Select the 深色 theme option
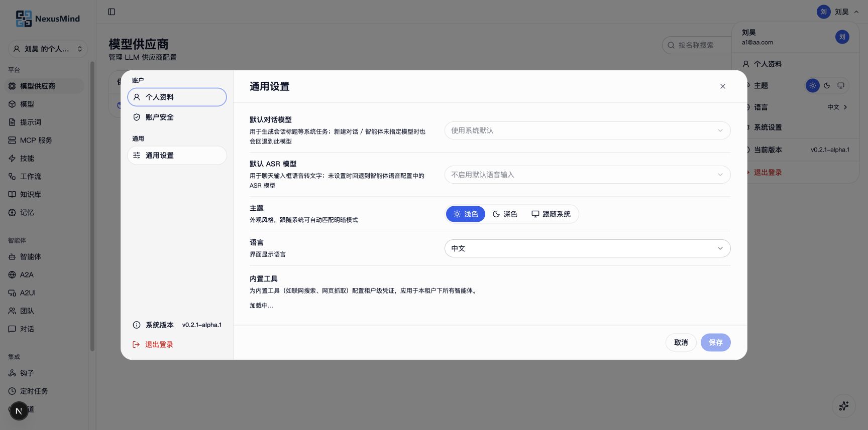Image resolution: width=868 pixels, height=430 pixels. point(505,214)
